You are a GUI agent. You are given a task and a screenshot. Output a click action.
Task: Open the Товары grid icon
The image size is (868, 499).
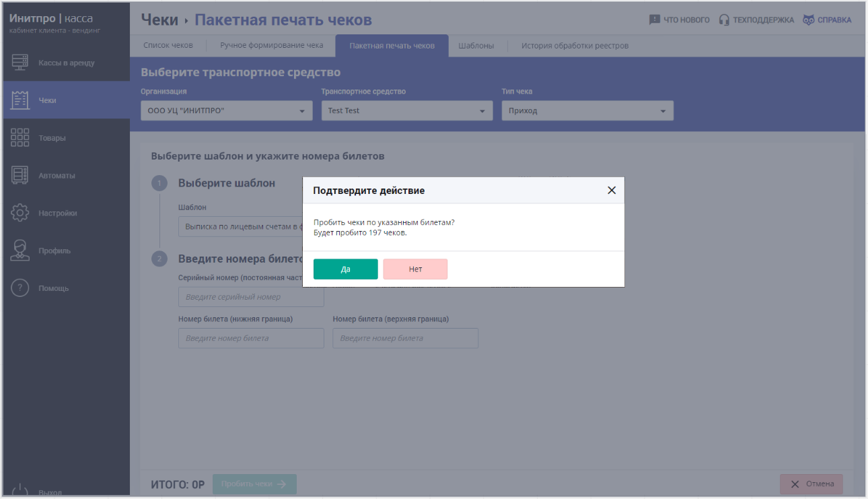click(20, 138)
